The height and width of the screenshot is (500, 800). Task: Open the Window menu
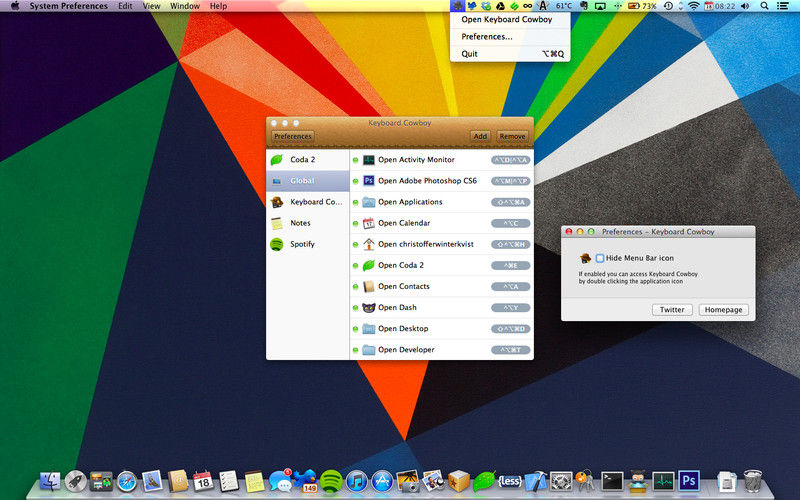tap(185, 6)
